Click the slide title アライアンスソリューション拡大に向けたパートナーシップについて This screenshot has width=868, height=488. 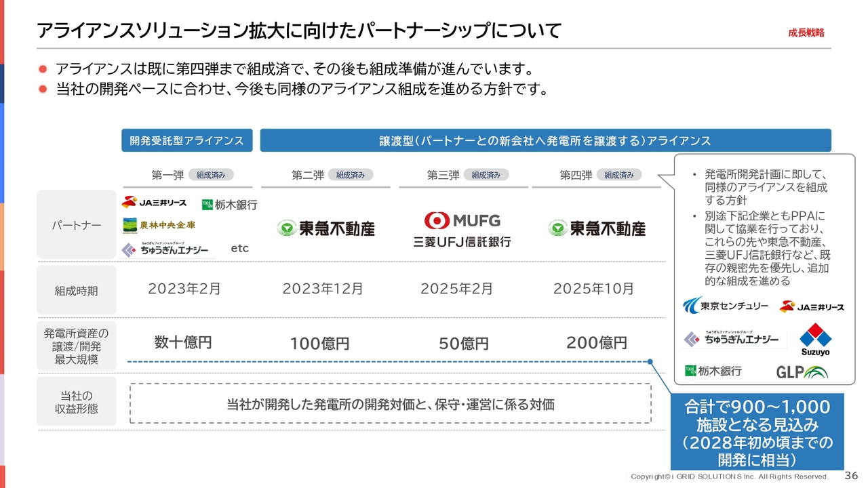(298, 30)
